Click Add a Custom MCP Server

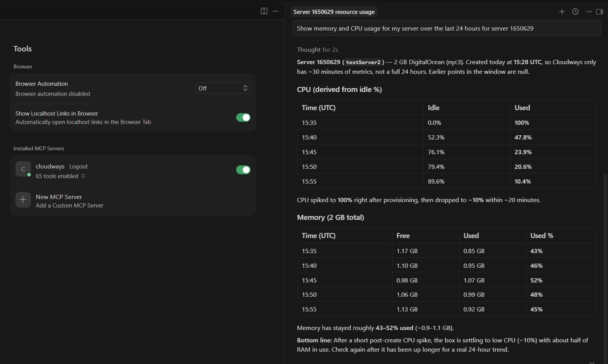[70, 206]
